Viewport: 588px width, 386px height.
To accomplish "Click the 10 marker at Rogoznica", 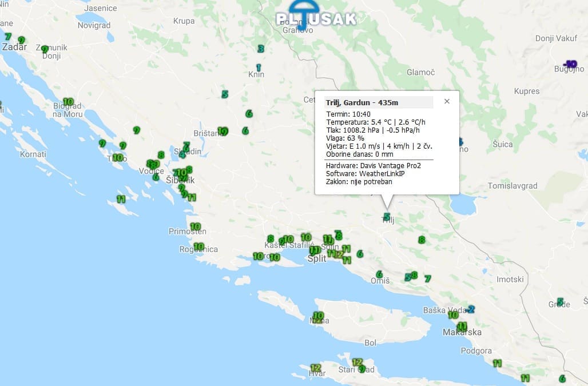I will pos(198,246).
